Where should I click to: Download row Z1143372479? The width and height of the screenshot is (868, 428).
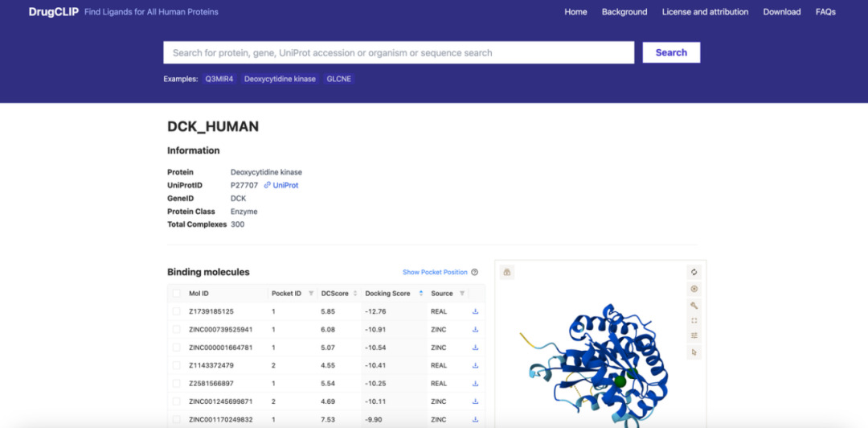475,365
